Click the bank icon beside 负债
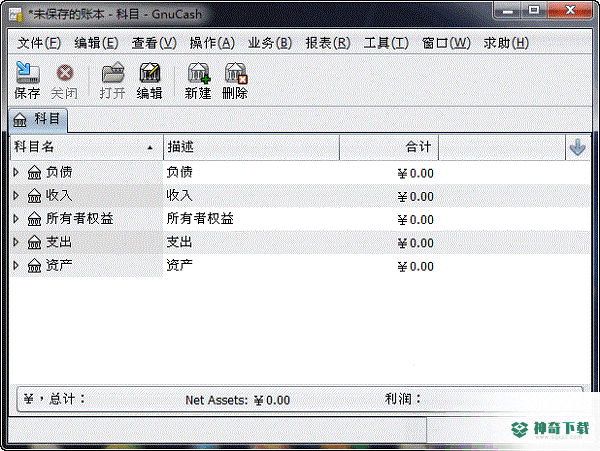600x451 pixels. coord(34,173)
